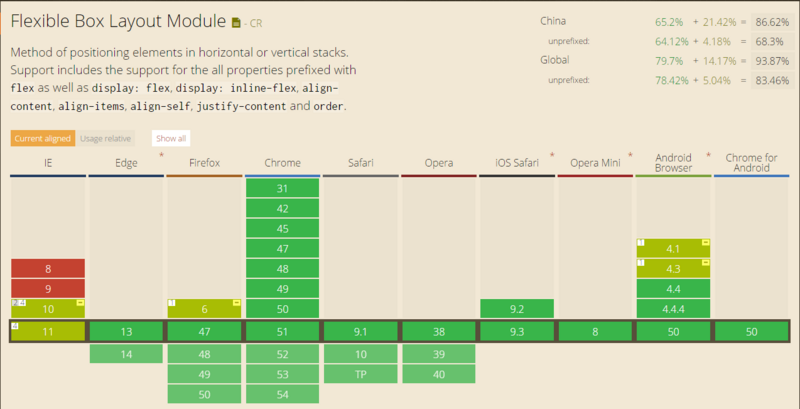This screenshot has height=409, width=800.
Task: Click the prefix minus icon on Android 4.1
Action: (x=706, y=243)
